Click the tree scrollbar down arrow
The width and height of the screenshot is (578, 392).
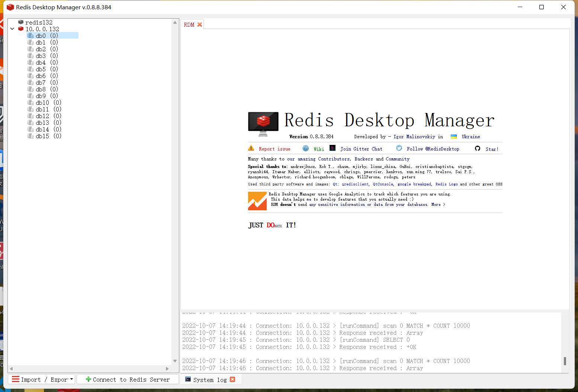tap(174, 360)
